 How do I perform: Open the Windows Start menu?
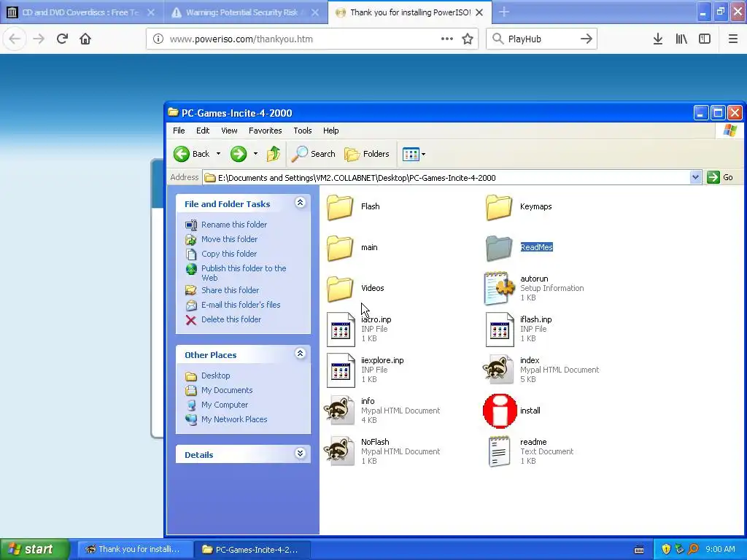34,550
